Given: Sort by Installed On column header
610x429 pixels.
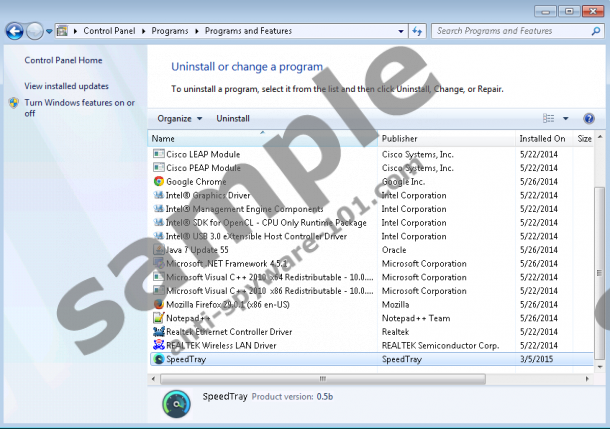Looking at the screenshot, I should (541, 138).
